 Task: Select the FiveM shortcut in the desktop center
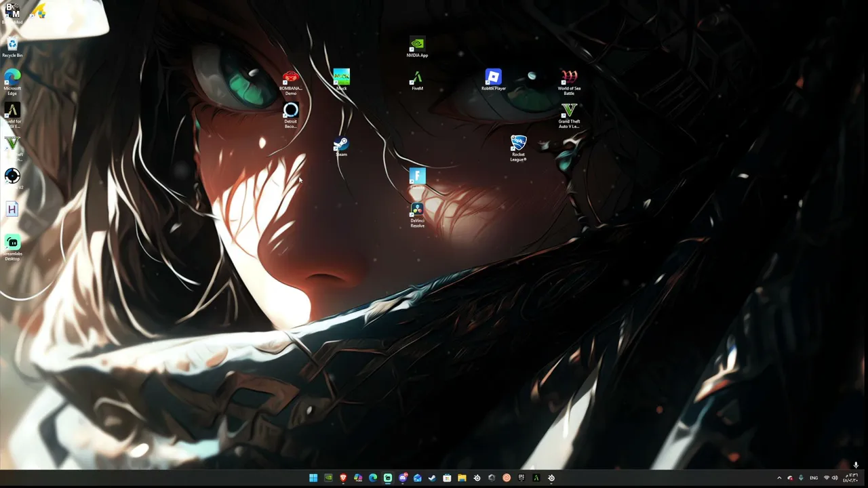[x=417, y=81]
